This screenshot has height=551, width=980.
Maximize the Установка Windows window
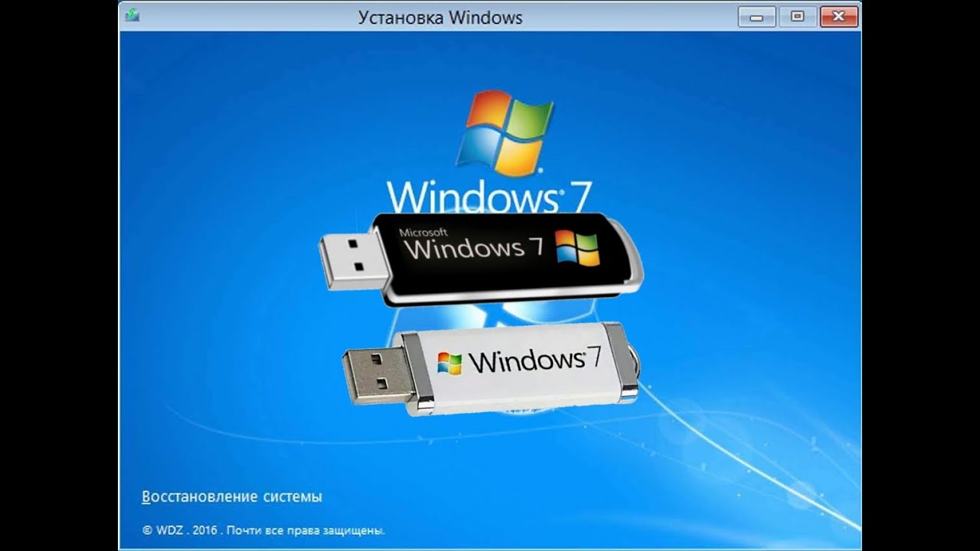pyautogui.click(x=798, y=16)
